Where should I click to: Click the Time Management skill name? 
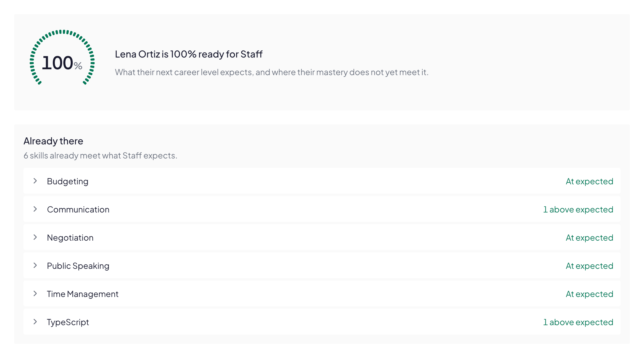[83, 294]
